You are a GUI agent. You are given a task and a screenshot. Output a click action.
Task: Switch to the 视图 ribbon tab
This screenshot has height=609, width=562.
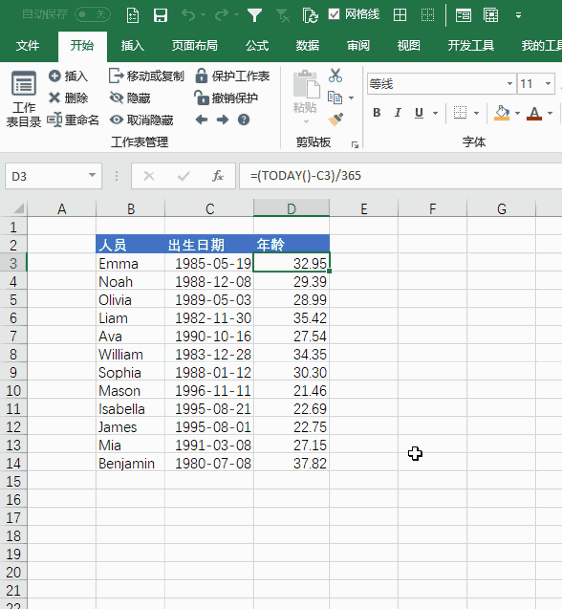[409, 46]
